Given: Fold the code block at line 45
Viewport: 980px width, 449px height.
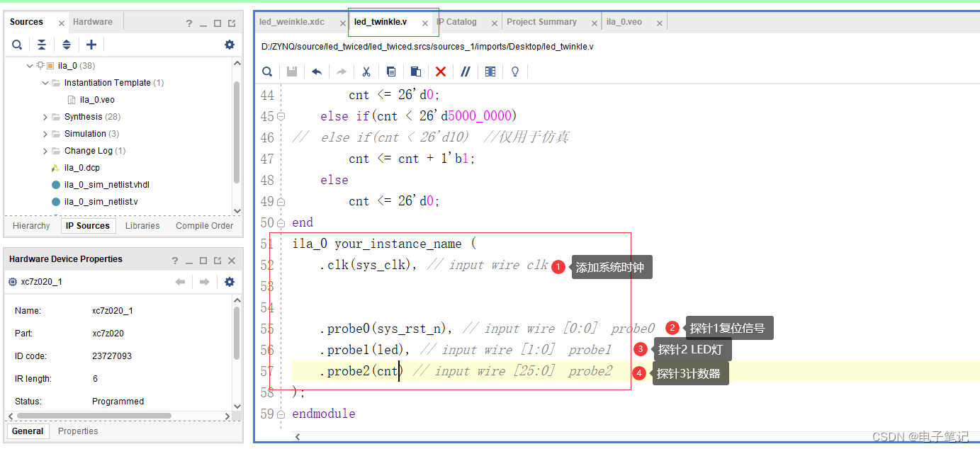Looking at the screenshot, I should [281, 116].
